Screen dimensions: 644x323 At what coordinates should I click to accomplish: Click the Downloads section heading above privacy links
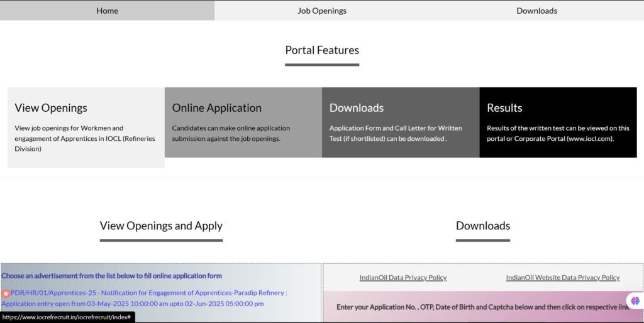482,226
